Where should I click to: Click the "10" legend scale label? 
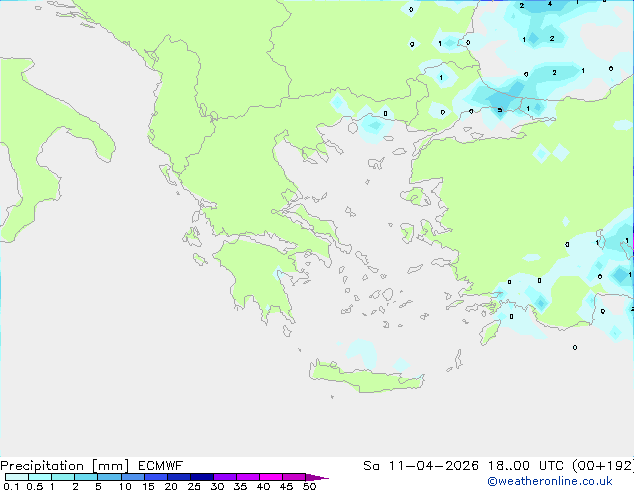click(x=125, y=486)
